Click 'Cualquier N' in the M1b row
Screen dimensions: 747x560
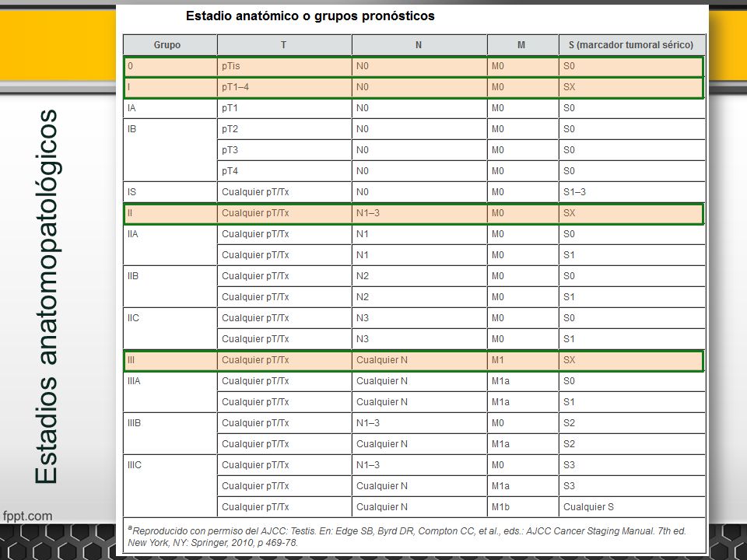[419, 506]
